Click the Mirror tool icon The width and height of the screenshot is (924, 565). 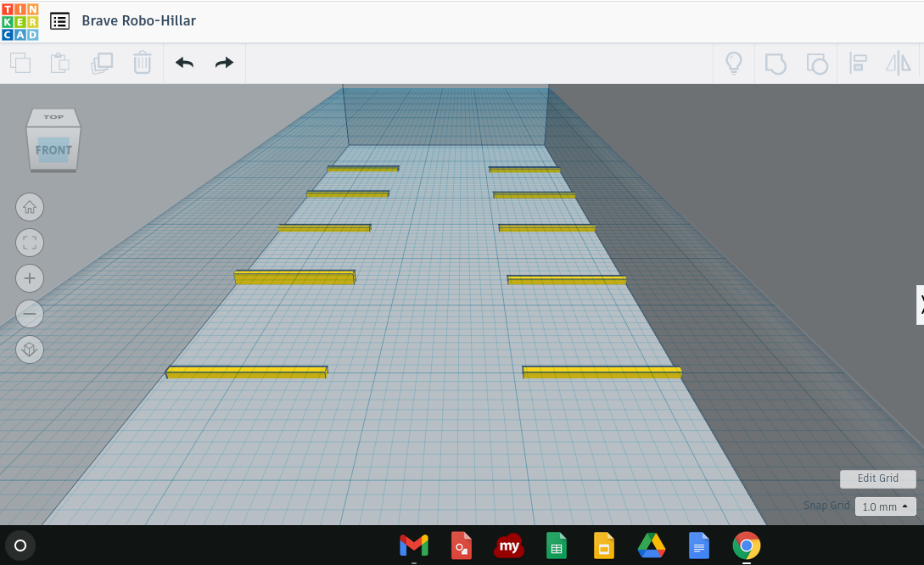tap(898, 63)
